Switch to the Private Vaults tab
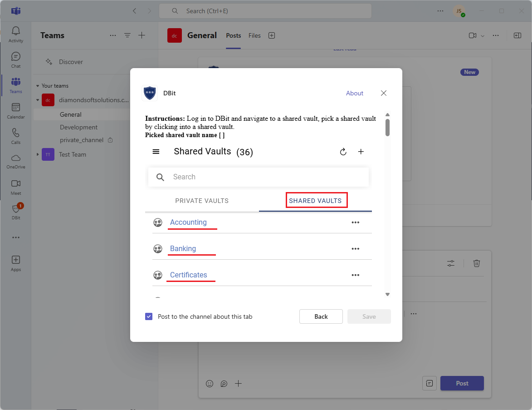This screenshot has height=410, width=532. click(202, 201)
